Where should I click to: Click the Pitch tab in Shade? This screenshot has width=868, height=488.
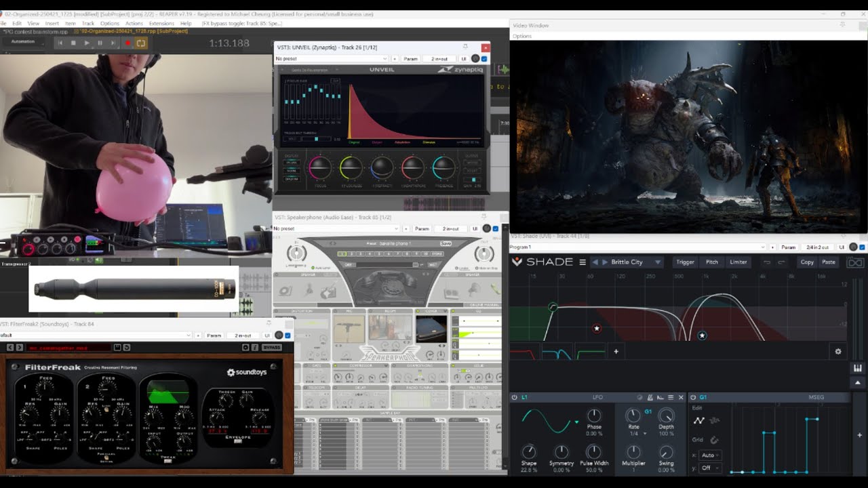click(712, 262)
